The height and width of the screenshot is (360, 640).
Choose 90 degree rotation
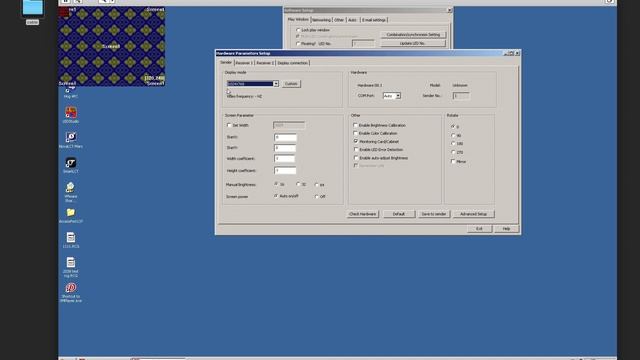click(453, 135)
